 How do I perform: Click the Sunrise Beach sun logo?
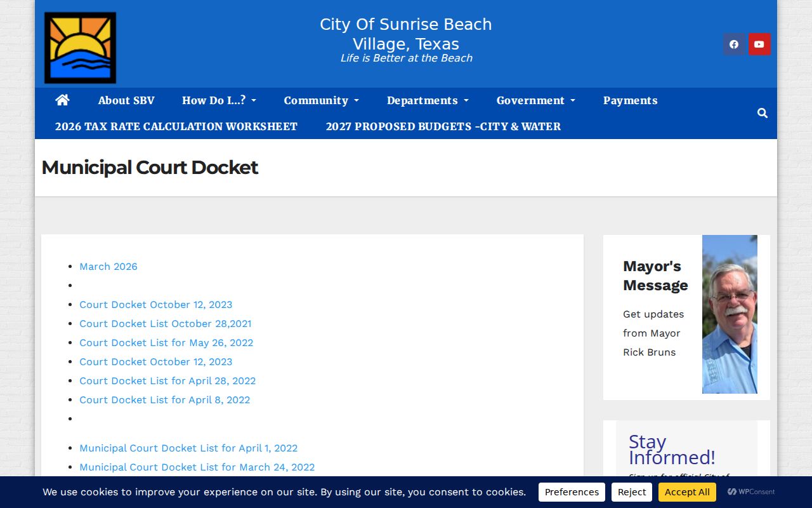[80, 48]
